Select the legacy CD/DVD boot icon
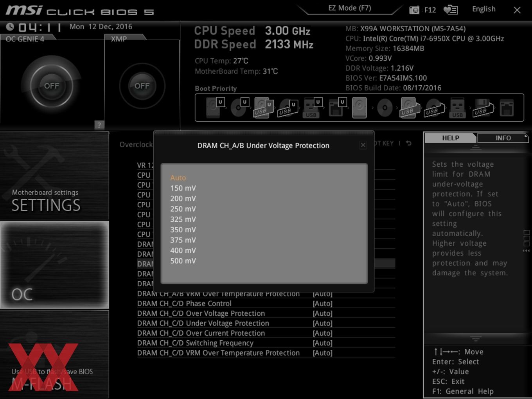 [x=385, y=108]
